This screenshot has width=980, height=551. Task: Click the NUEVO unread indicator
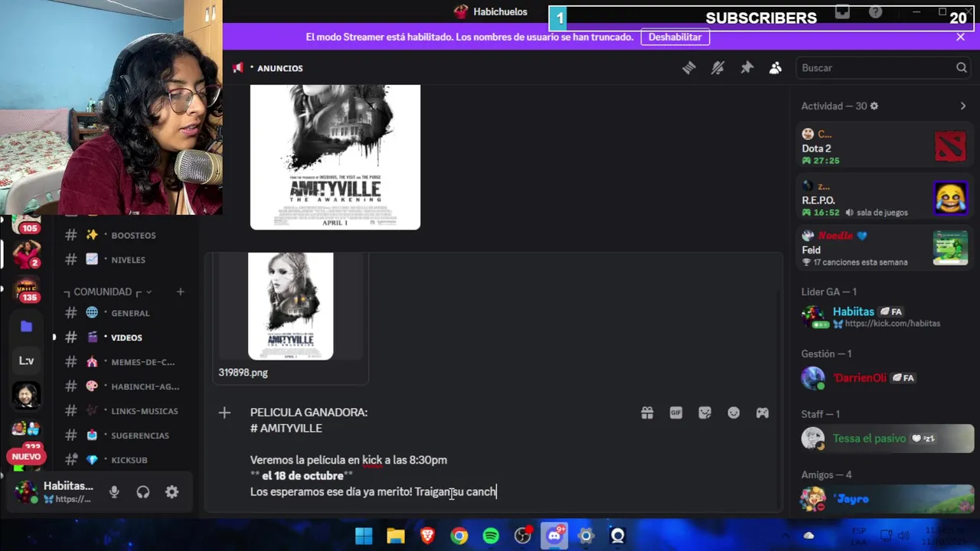point(27,457)
